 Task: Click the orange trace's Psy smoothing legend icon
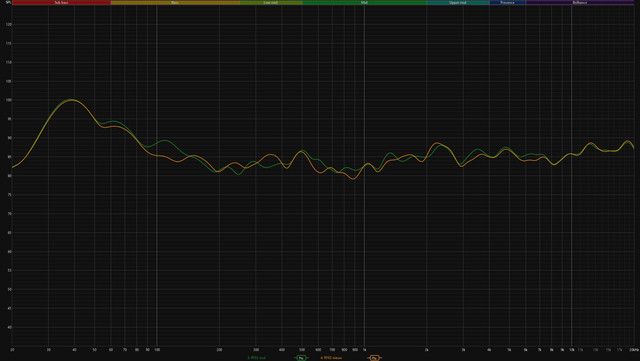click(x=374, y=358)
